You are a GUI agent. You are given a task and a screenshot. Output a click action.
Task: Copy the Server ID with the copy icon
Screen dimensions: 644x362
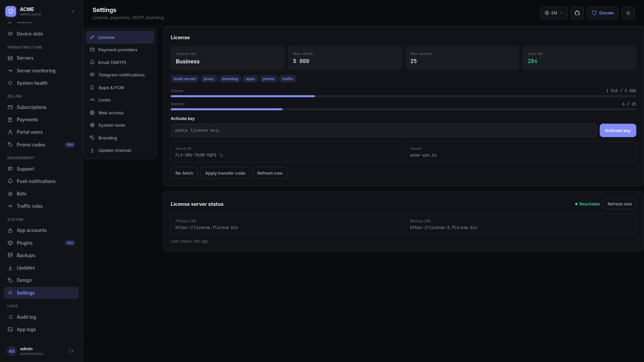coord(221,155)
